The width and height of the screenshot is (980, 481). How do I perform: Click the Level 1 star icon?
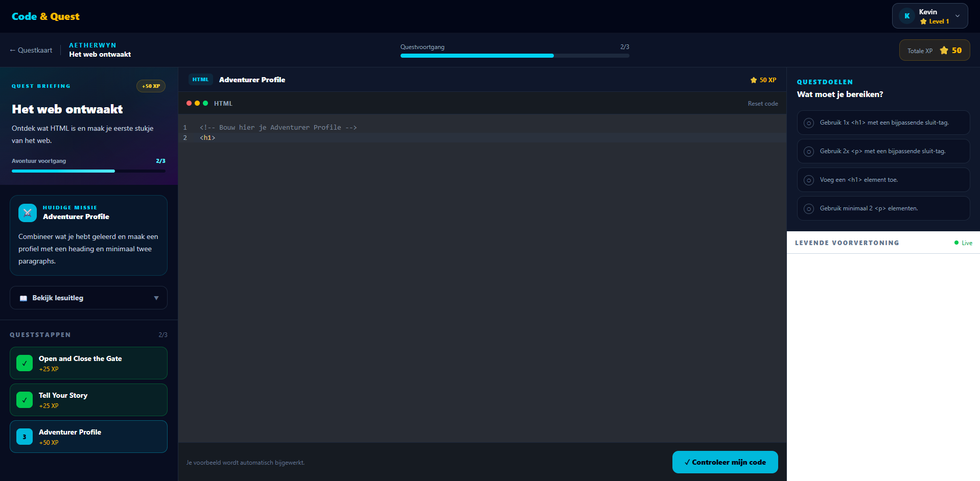coord(923,21)
